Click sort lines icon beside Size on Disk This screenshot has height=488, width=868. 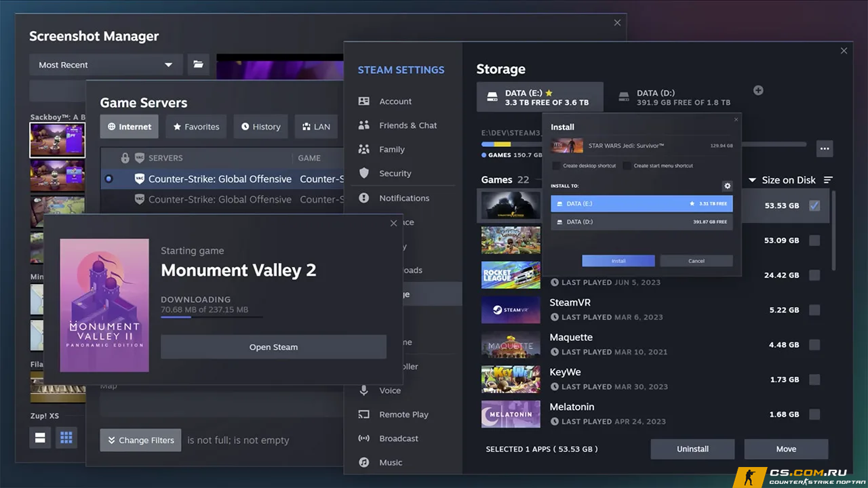828,180
